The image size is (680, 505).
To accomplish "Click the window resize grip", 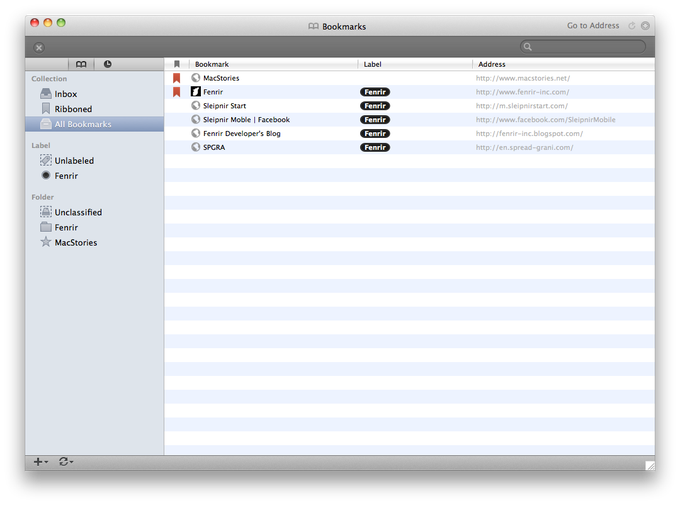I will click(650, 466).
